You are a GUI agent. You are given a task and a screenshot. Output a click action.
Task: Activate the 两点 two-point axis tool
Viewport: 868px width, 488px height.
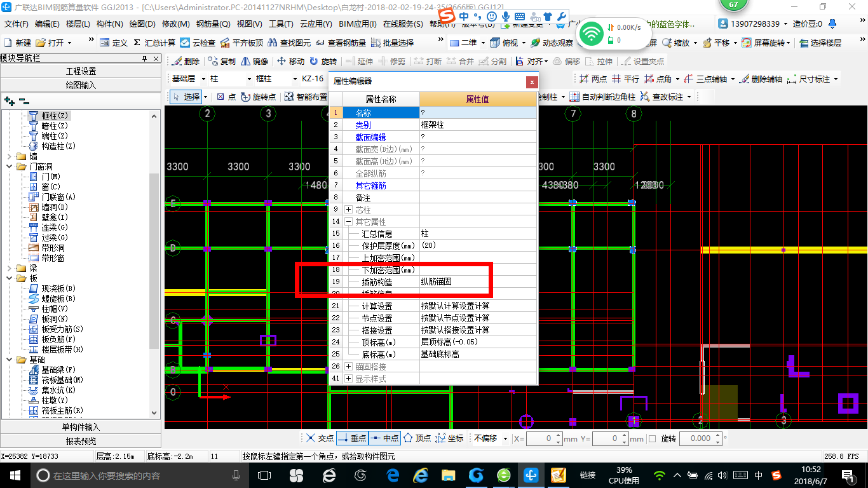(593, 79)
